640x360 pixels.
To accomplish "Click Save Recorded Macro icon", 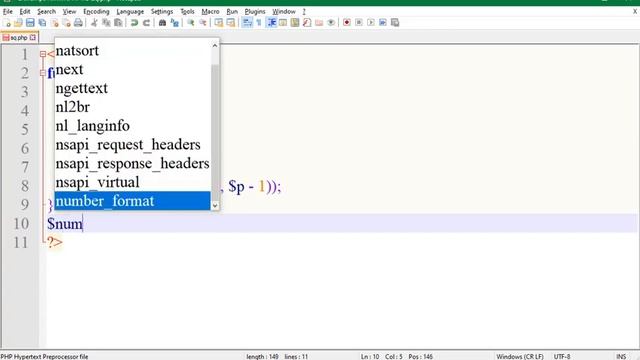I will [x=395, y=23].
